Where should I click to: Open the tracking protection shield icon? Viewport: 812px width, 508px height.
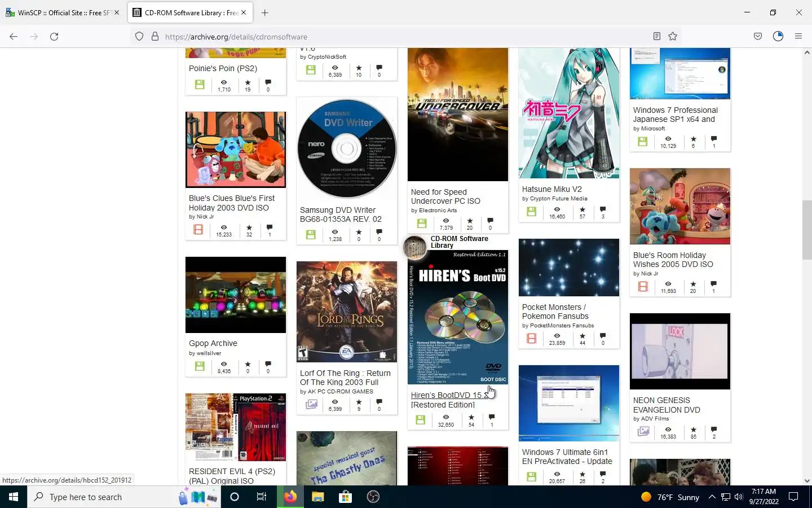[139, 37]
